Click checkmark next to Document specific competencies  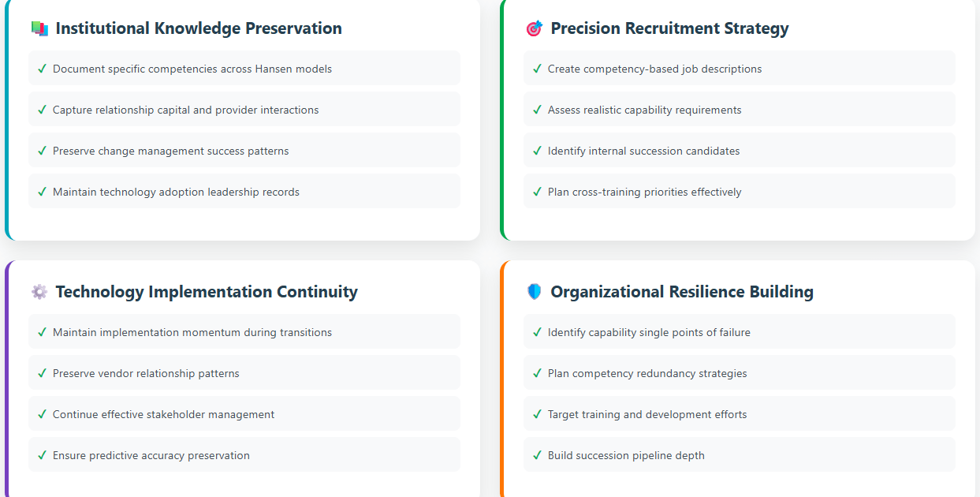[42, 69]
